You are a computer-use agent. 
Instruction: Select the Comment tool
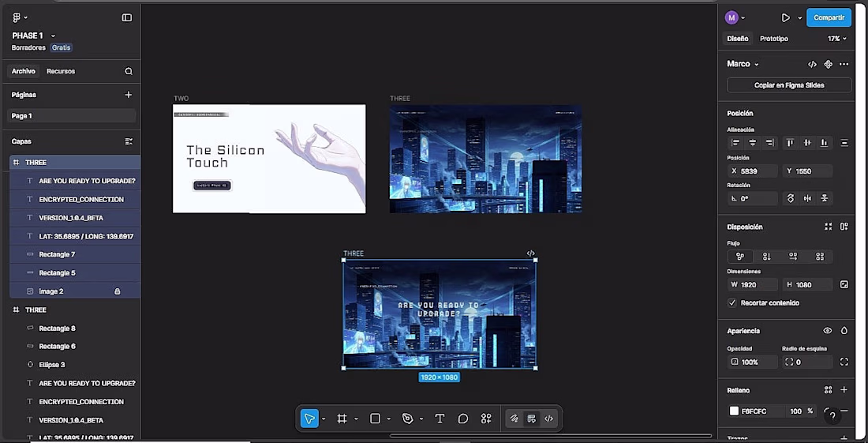[x=462, y=419]
